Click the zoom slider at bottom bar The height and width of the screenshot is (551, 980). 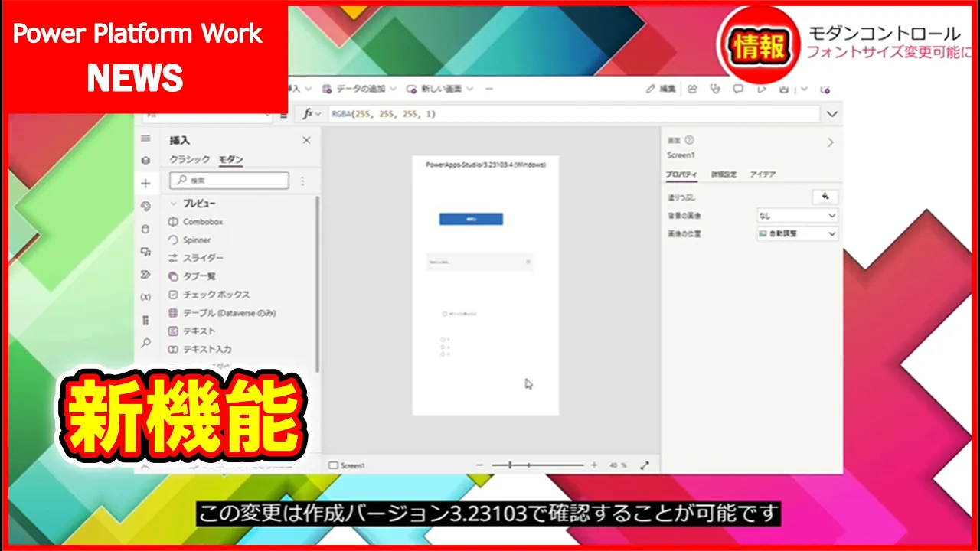(x=537, y=465)
